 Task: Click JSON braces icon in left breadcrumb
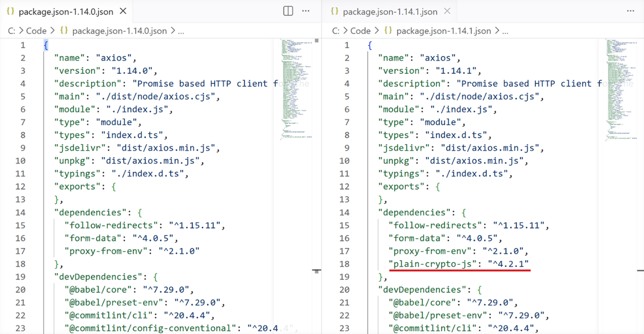pyautogui.click(x=64, y=30)
